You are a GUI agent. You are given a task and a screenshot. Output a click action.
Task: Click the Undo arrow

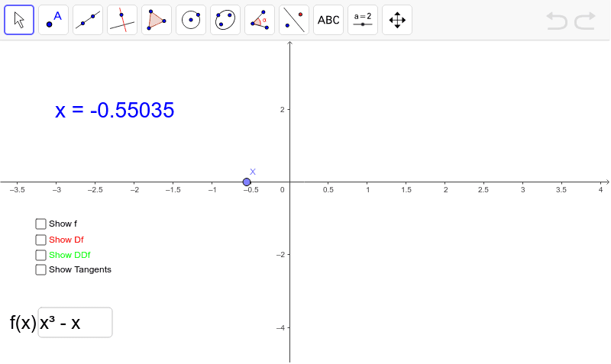557,21
